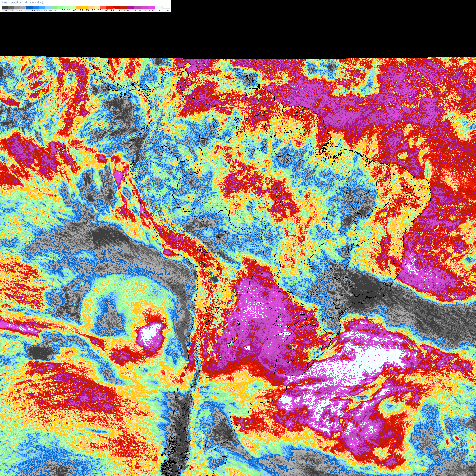Click the '1.0' legend value

point(13,10)
